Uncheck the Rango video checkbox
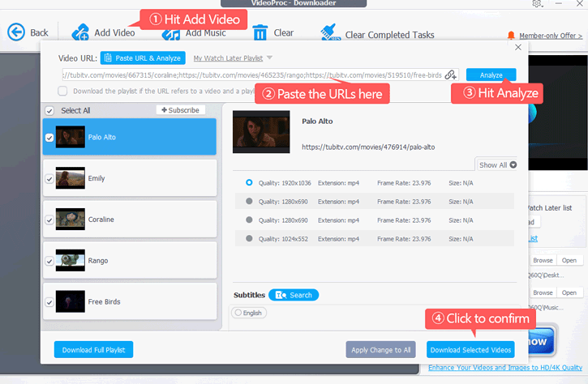The width and height of the screenshot is (588, 384). click(x=49, y=261)
